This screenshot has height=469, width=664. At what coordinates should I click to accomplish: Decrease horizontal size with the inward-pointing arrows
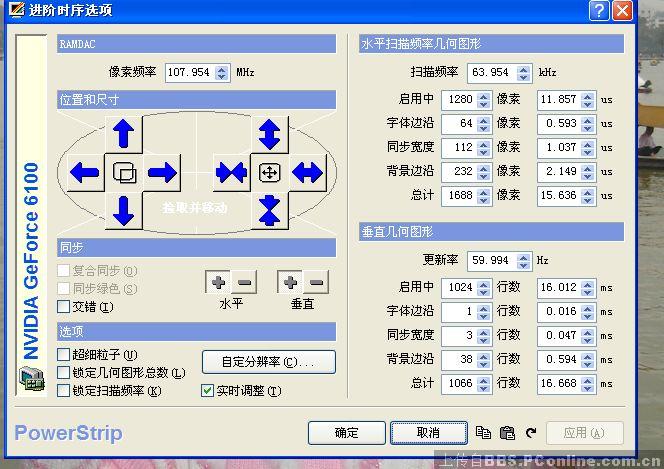click(231, 173)
